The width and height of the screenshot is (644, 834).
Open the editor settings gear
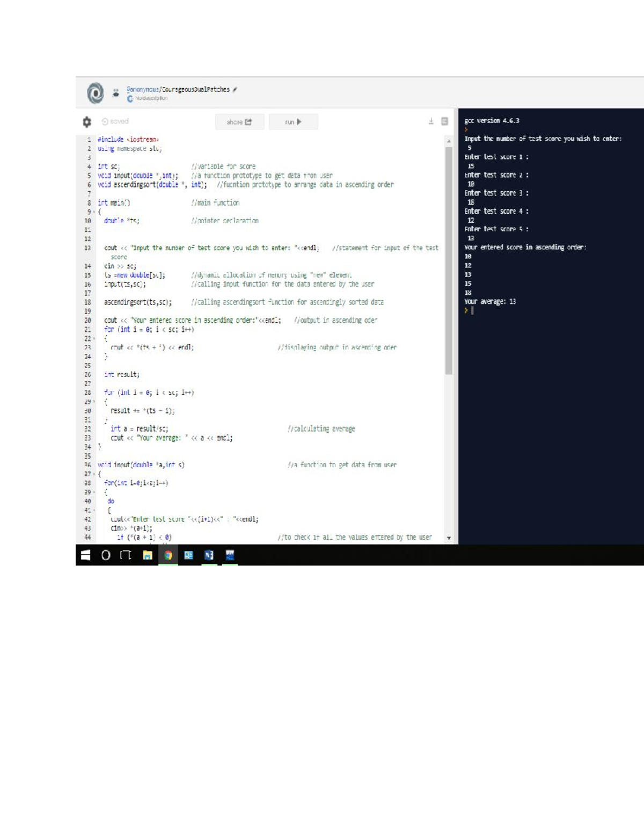pyautogui.click(x=87, y=120)
